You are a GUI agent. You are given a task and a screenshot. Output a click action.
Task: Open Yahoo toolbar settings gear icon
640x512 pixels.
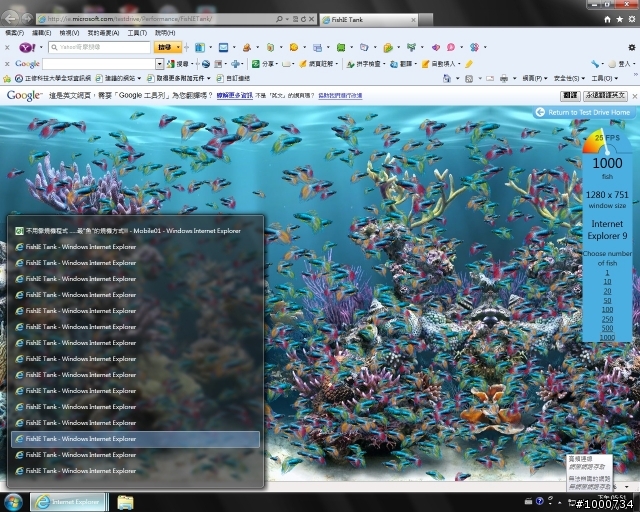pos(631,47)
